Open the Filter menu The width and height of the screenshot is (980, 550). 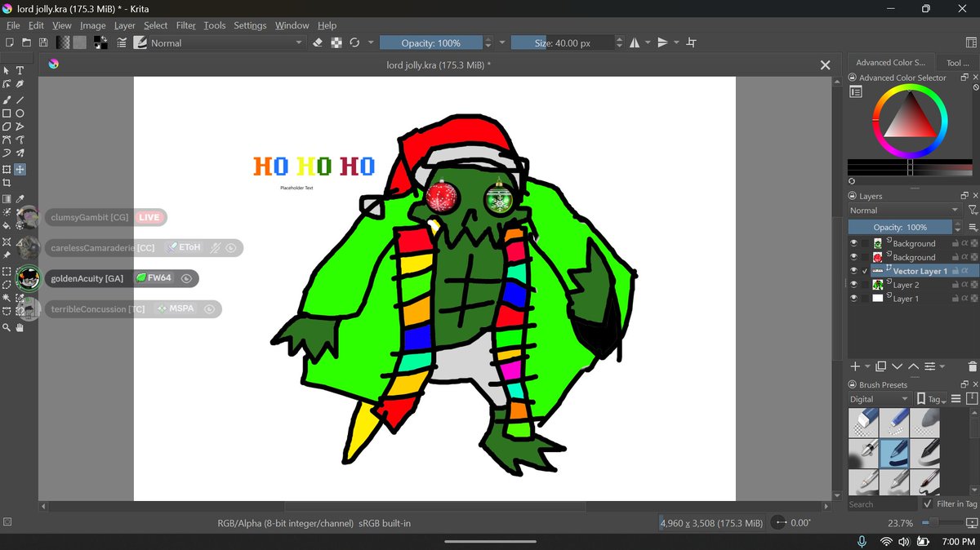(186, 25)
